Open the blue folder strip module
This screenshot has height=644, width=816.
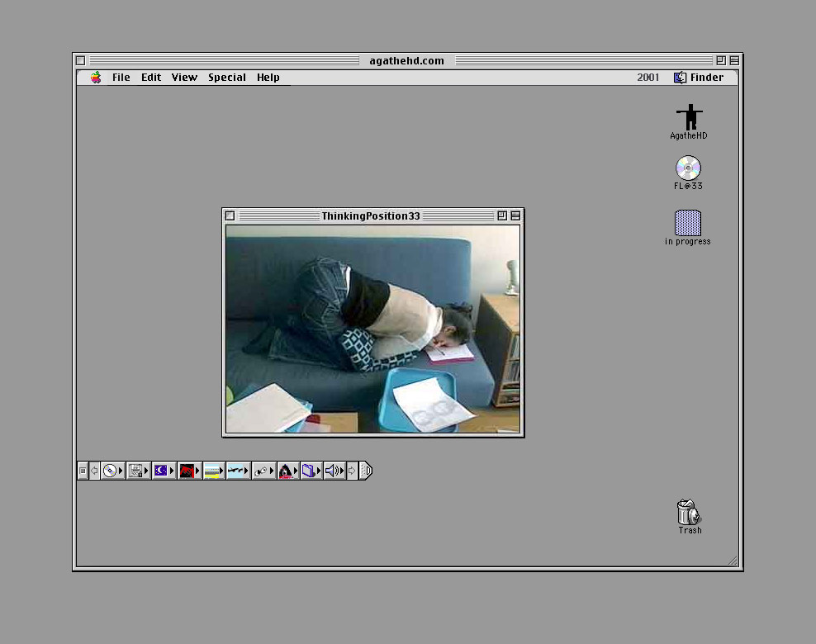point(311,471)
